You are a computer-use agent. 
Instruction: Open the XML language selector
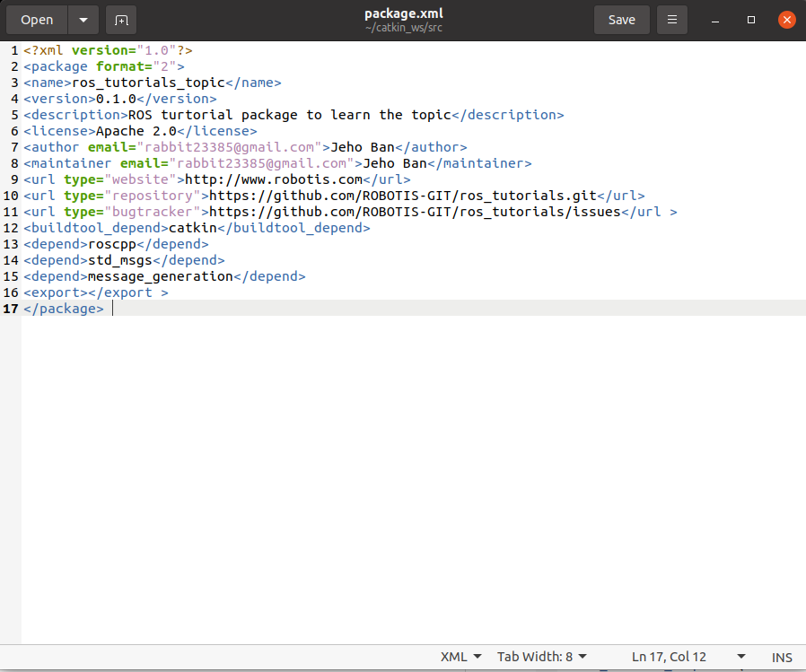point(461,657)
